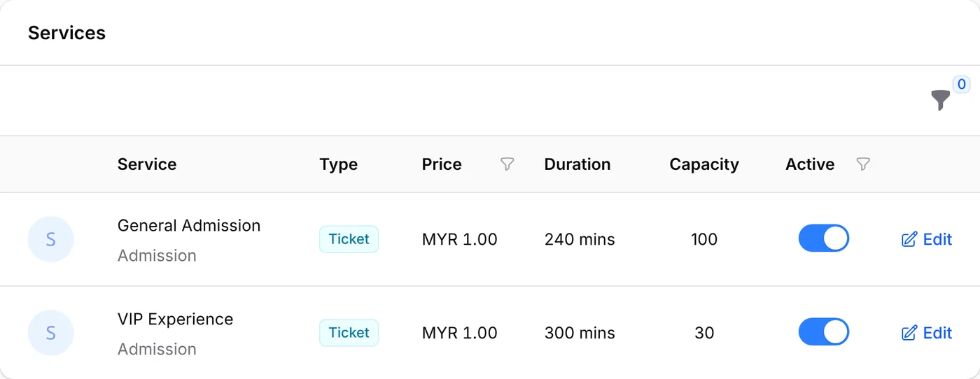Disable the VIP Experience active switch
This screenshot has height=379, width=980.
pos(824,332)
